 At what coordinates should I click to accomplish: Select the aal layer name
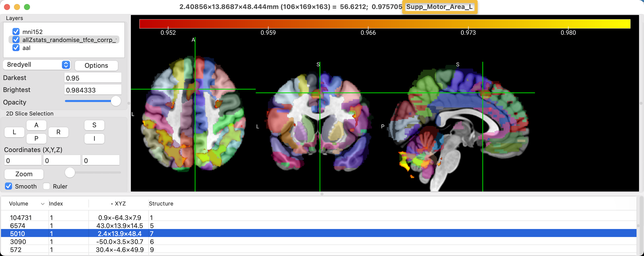[x=26, y=48]
